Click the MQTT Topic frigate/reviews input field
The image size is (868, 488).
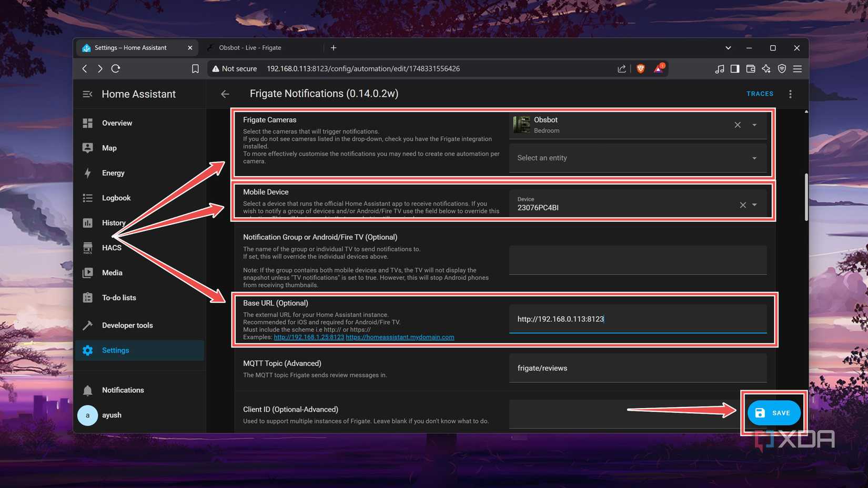637,368
